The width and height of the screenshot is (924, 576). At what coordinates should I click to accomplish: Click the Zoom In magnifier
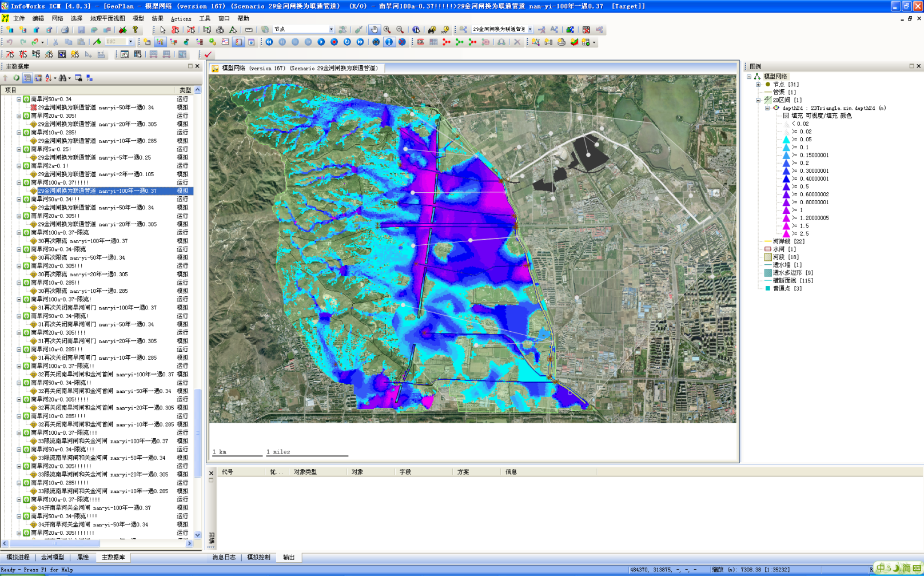(x=387, y=29)
